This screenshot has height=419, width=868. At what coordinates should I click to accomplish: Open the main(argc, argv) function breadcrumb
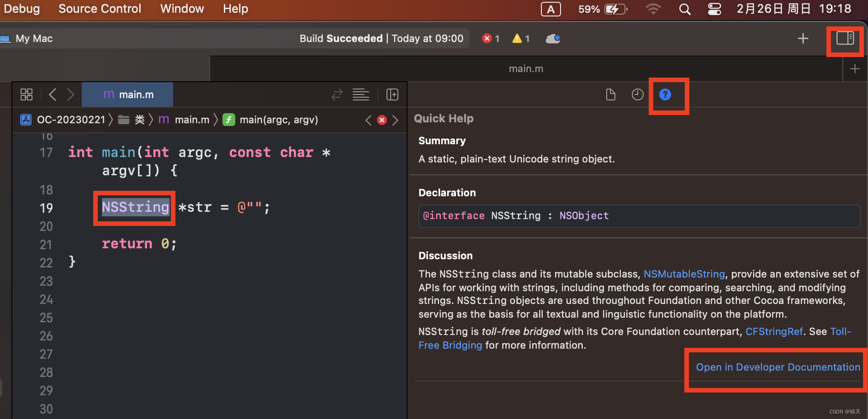(270, 120)
